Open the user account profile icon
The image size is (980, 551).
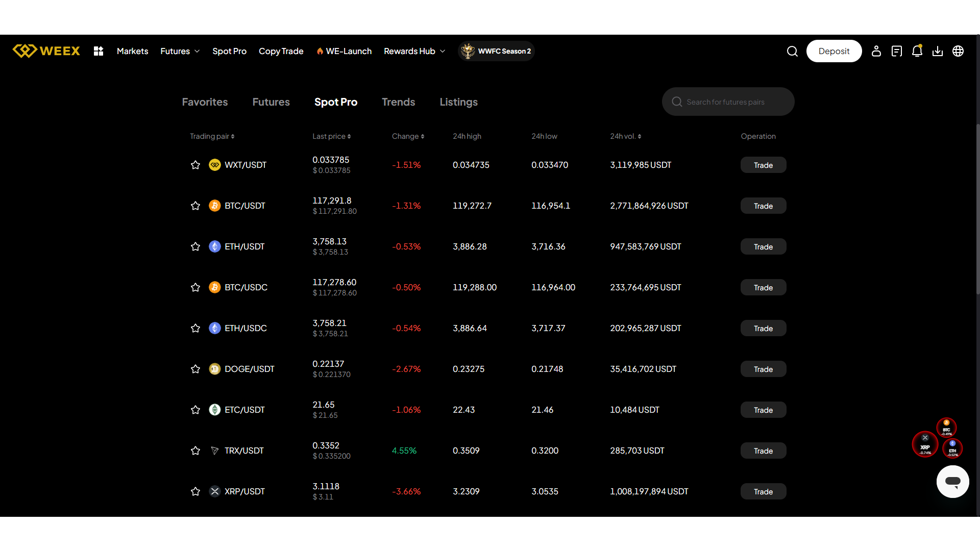876,51
